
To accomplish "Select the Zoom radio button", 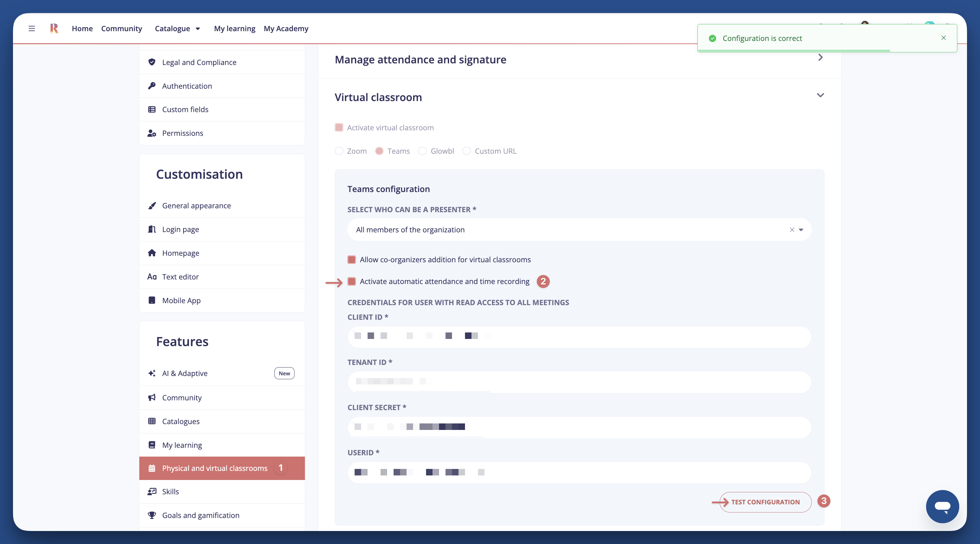I will click(339, 151).
